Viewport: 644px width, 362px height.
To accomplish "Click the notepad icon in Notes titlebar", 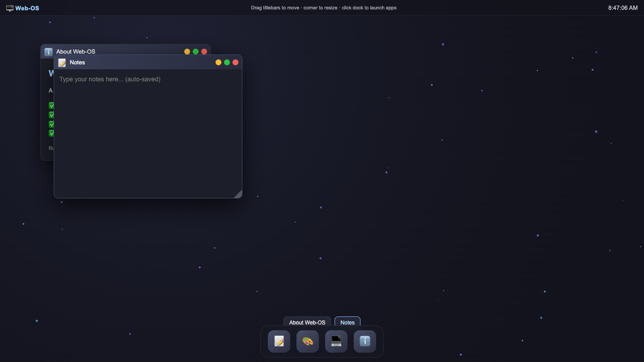I will (x=62, y=63).
